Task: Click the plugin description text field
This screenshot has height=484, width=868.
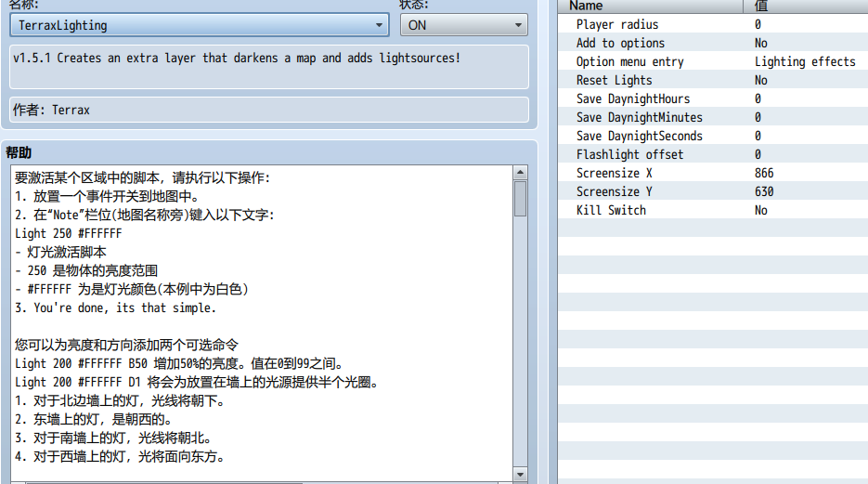Action: (x=269, y=67)
